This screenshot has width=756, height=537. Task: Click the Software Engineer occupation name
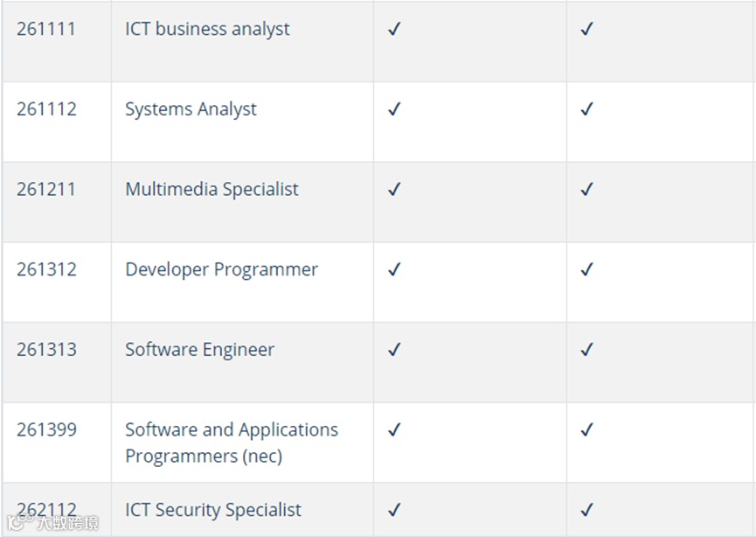click(x=199, y=350)
